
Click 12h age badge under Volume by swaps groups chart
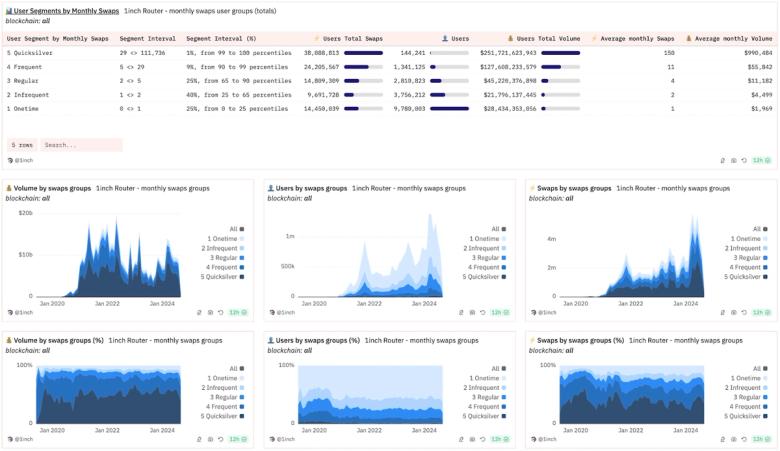[x=238, y=312]
